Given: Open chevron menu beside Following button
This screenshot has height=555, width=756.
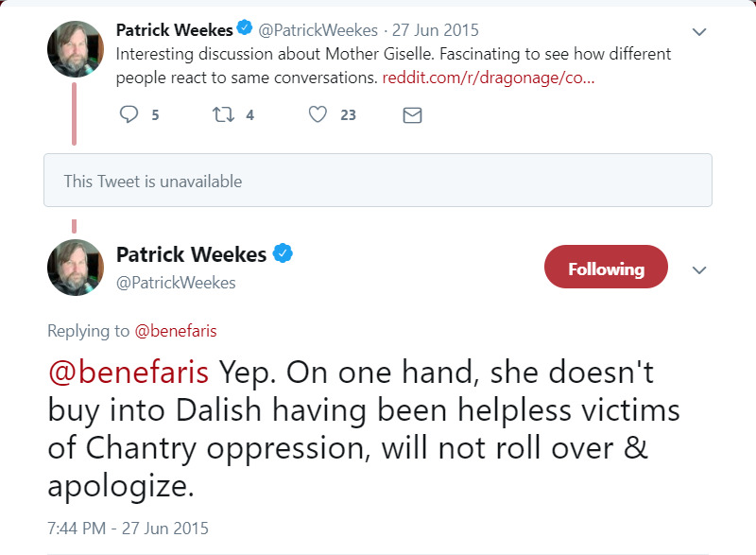Looking at the screenshot, I should [x=699, y=270].
